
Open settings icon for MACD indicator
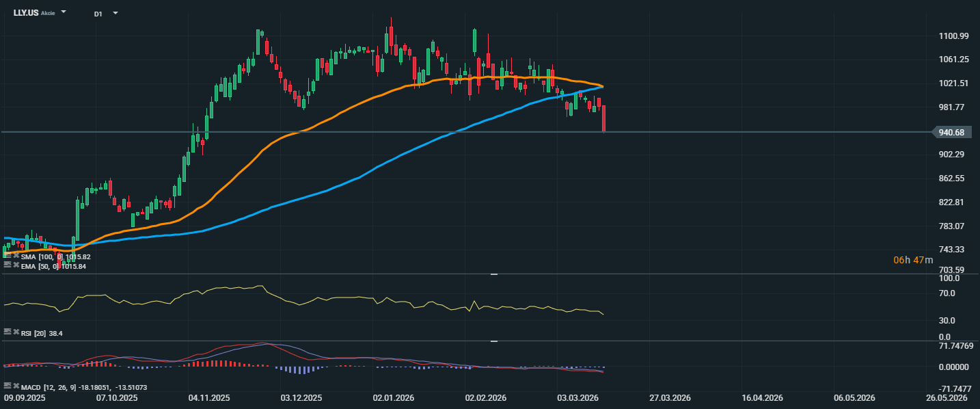click(x=7, y=386)
